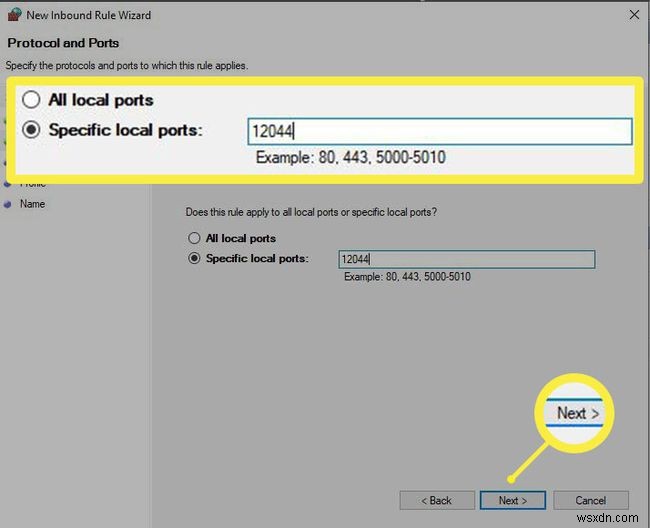Select the Name step in the sidebar
The width and height of the screenshot is (650, 528).
tap(32, 204)
